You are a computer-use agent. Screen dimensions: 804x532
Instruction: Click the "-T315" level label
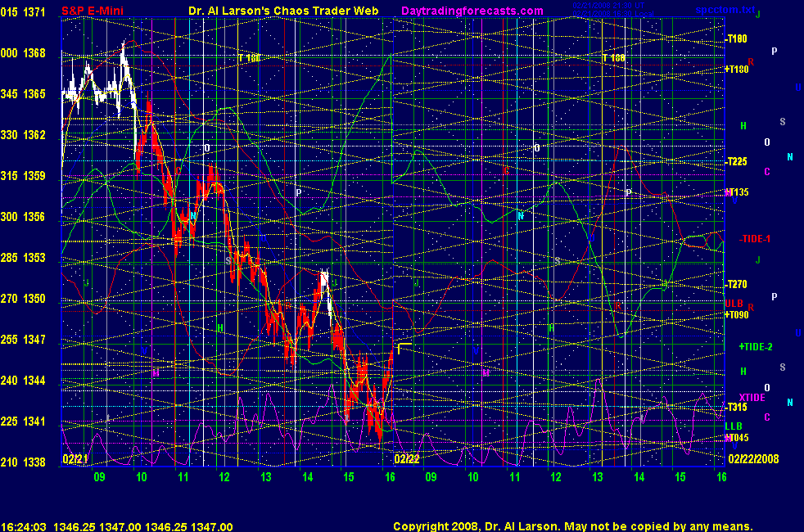tap(736, 407)
